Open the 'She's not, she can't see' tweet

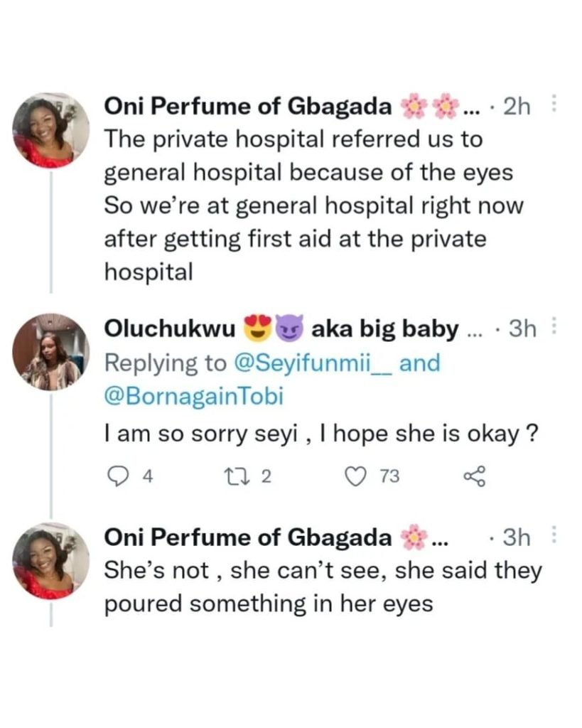[323, 587]
